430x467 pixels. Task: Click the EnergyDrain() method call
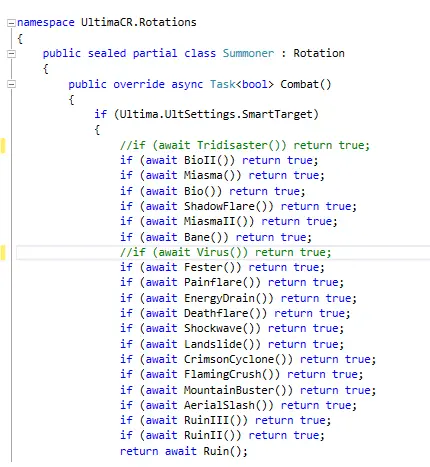pos(228,298)
